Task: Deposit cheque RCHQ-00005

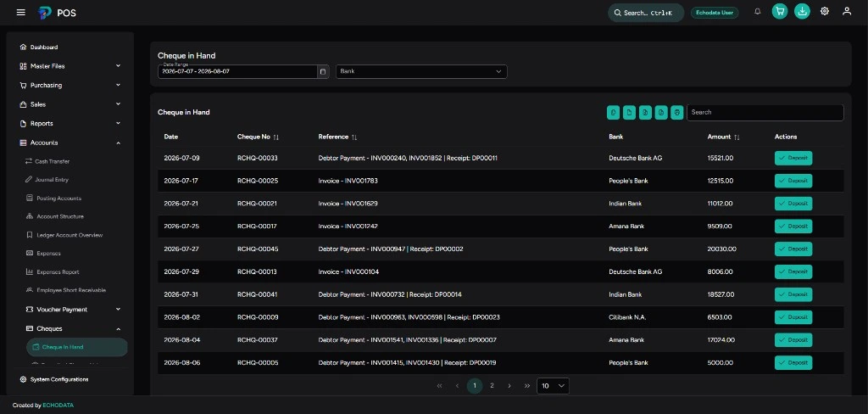Action: pyautogui.click(x=793, y=362)
